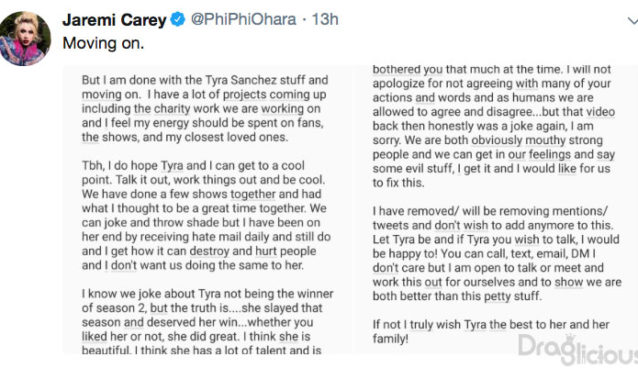The image size is (638, 368).
Task: Click the Draglicious watermark logo
Action: click(x=578, y=350)
